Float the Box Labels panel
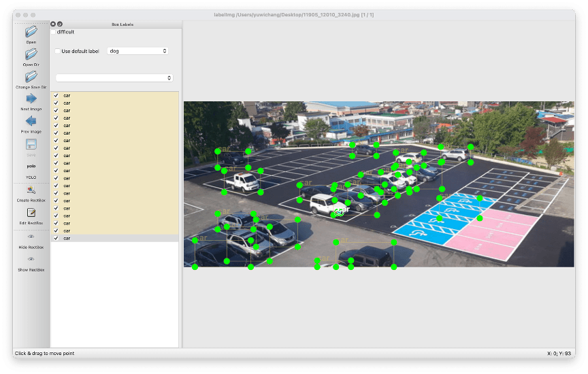This screenshot has width=588, height=374. [x=59, y=24]
